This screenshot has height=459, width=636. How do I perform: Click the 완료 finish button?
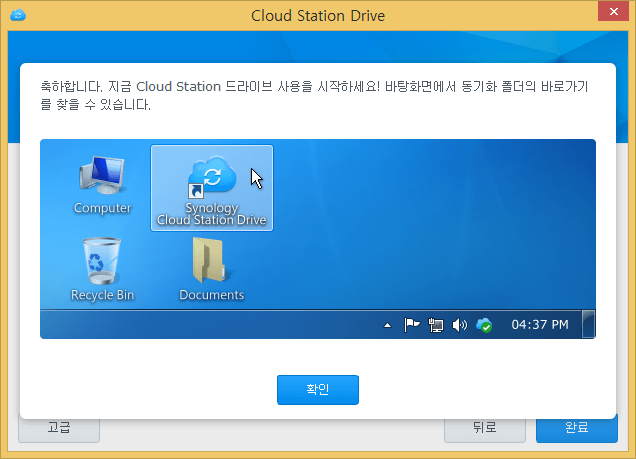pyautogui.click(x=577, y=428)
